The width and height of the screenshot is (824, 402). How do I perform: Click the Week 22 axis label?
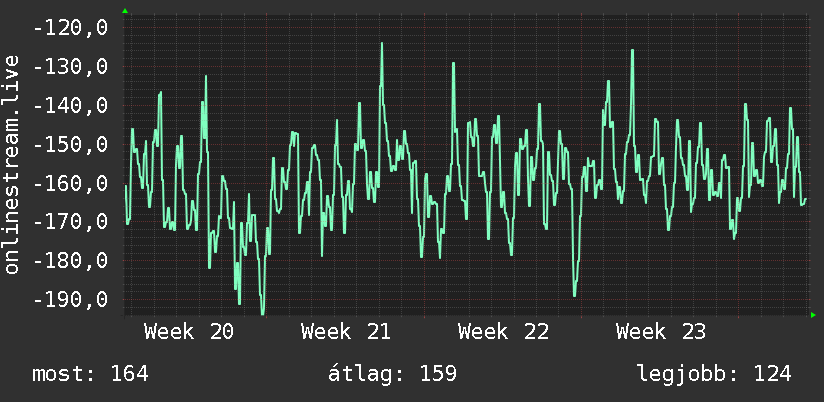coord(503,332)
